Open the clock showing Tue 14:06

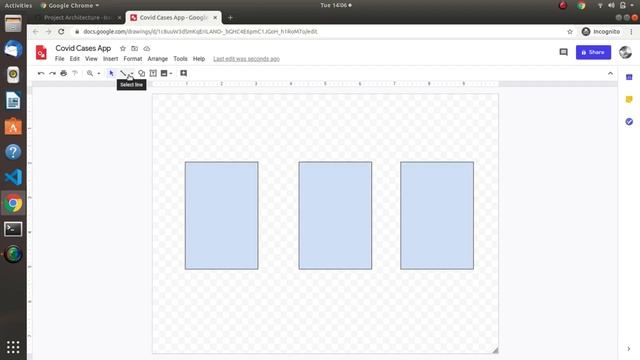click(336, 5)
